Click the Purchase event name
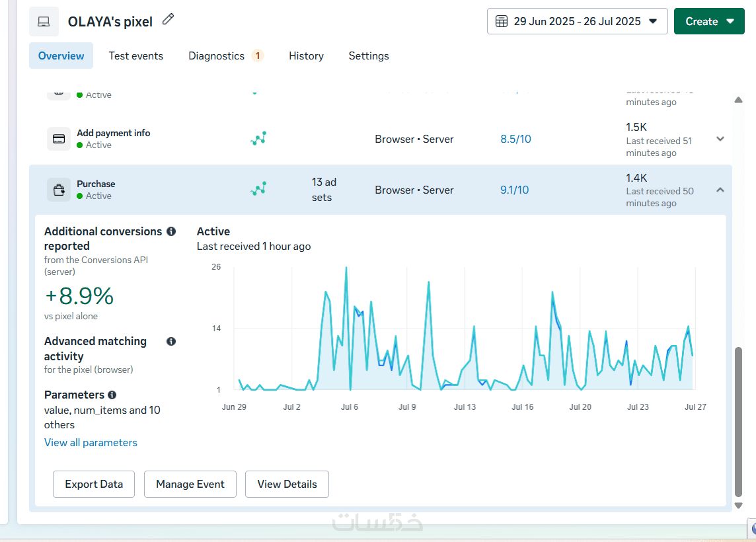Screen dimensions: 756x542 click(96, 184)
